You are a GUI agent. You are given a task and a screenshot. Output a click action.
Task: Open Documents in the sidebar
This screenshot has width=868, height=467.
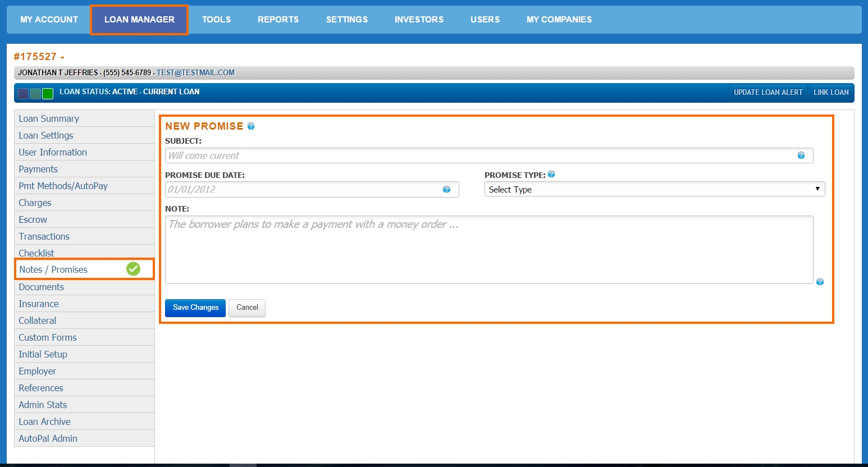84,287
